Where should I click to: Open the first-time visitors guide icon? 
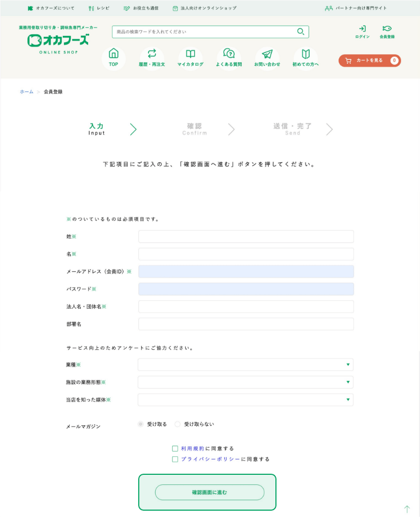(x=306, y=54)
